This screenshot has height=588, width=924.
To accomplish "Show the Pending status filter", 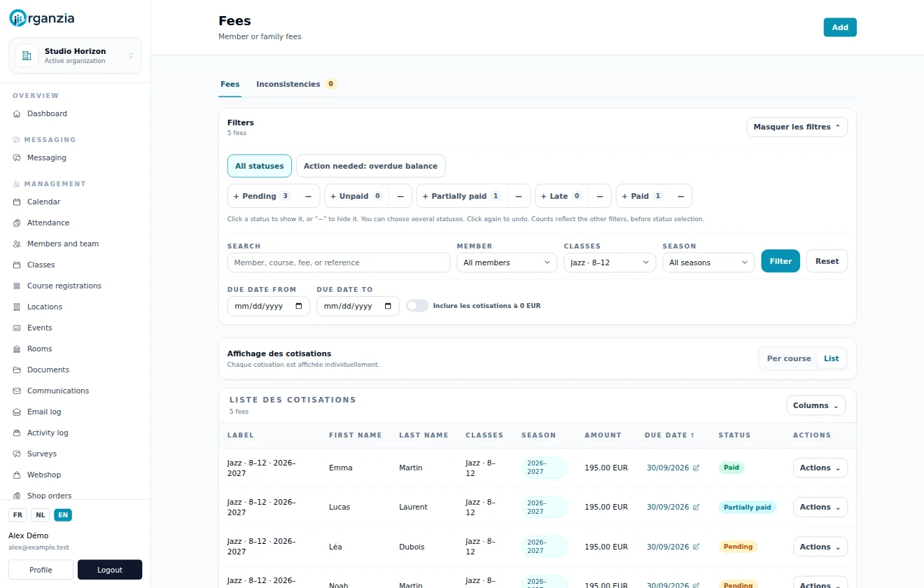I will click(262, 196).
